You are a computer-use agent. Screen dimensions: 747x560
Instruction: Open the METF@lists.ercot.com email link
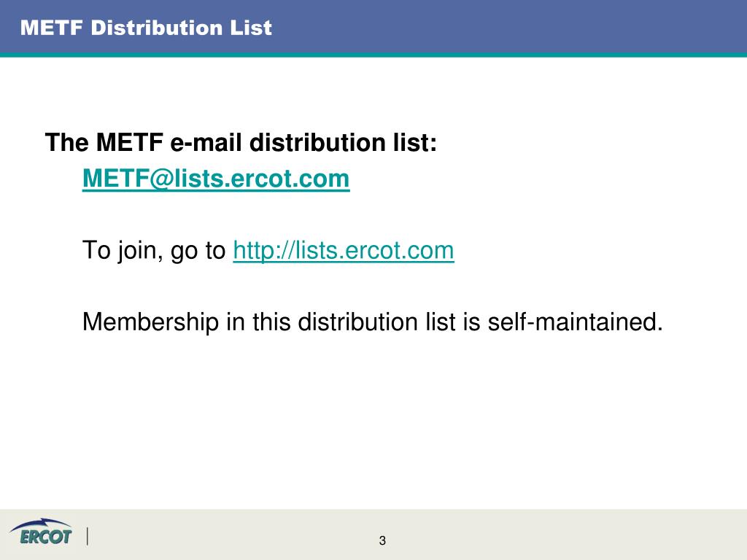pyautogui.click(x=216, y=179)
